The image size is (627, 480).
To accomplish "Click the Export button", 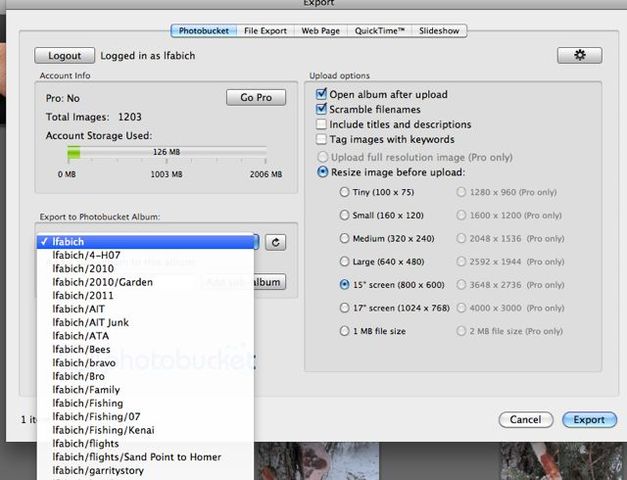I will (589, 420).
